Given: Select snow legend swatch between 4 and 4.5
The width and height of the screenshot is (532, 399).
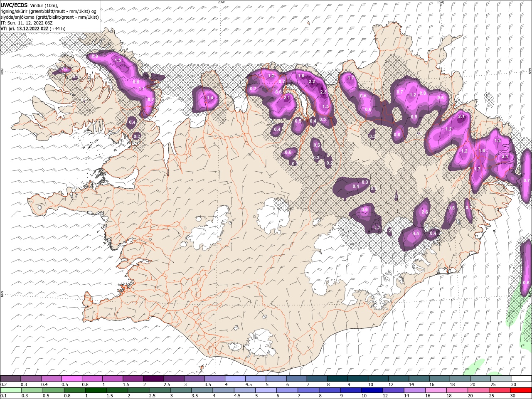Looking at the screenshot, I should coord(235,379).
